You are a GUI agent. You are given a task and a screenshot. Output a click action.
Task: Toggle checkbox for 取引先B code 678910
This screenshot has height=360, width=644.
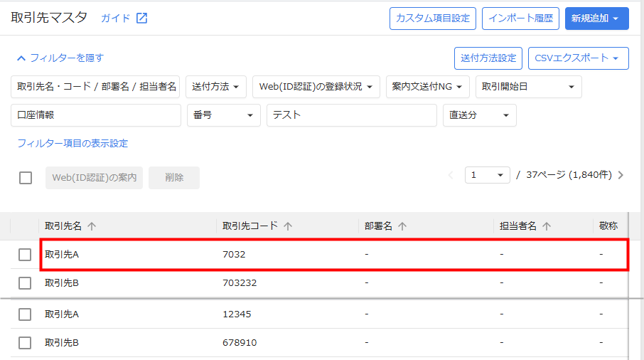tap(26, 343)
